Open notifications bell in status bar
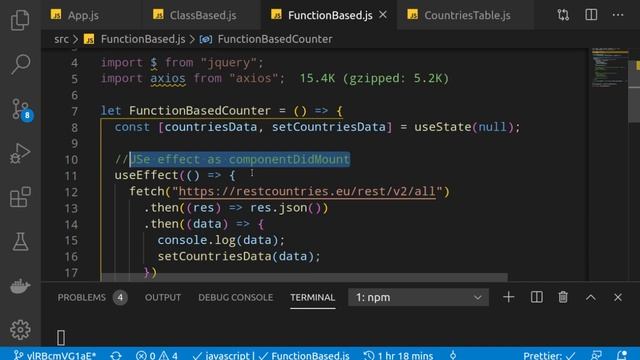 coord(622,355)
